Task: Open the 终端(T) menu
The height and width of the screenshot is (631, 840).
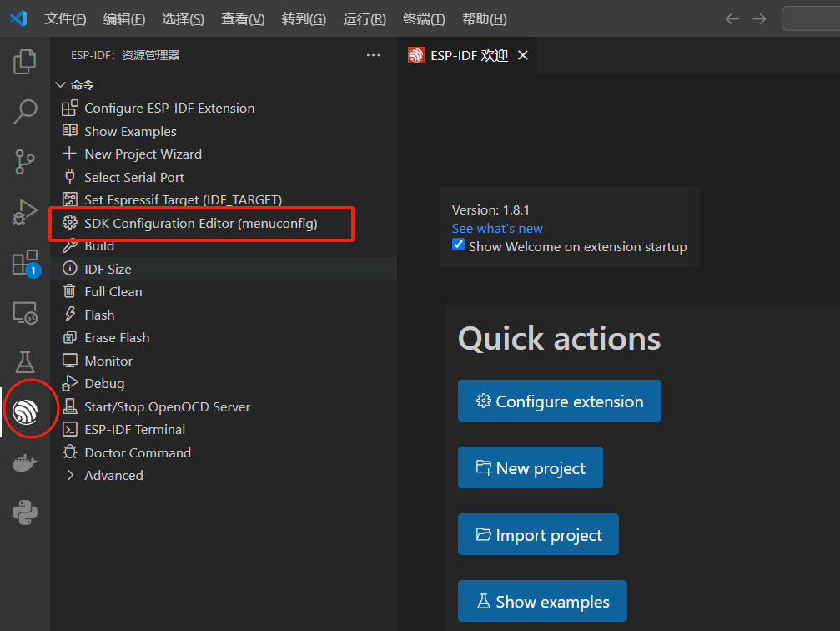Action: pos(424,19)
